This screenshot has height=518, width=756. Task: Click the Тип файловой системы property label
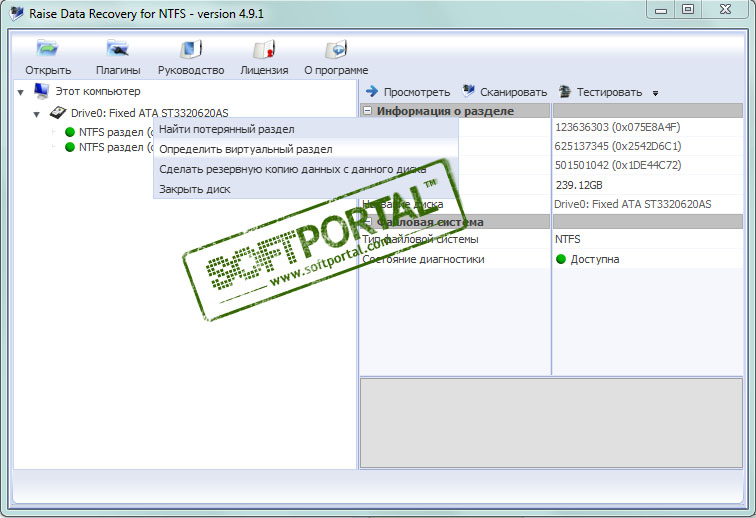[x=420, y=239]
